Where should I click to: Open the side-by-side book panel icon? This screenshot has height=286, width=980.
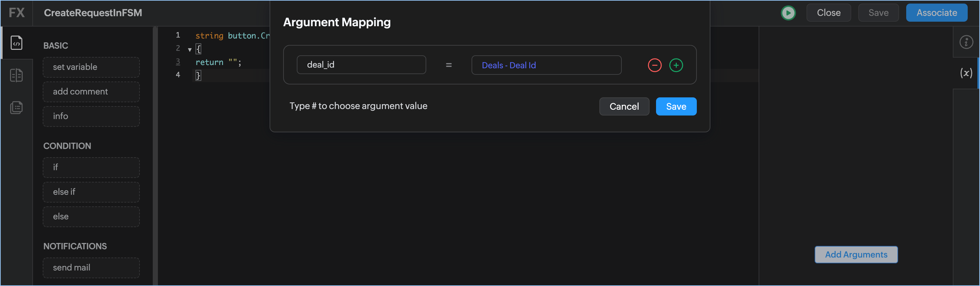pyautogui.click(x=17, y=75)
